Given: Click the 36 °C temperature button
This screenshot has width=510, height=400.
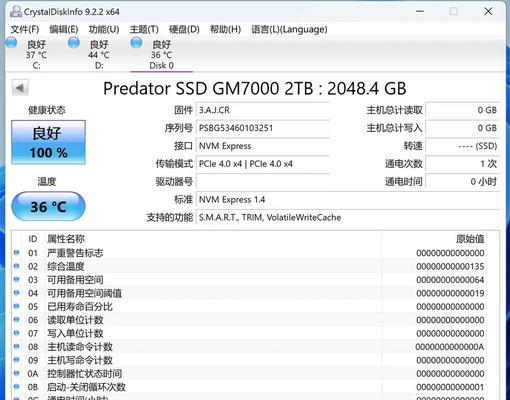Looking at the screenshot, I should point(48,206).
